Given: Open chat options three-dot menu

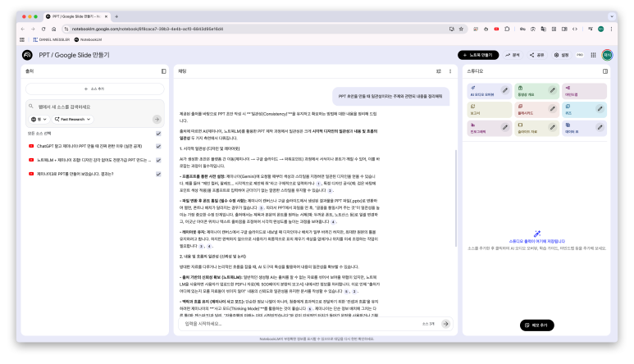Looking at the screenshot, I should coord(449,71).
